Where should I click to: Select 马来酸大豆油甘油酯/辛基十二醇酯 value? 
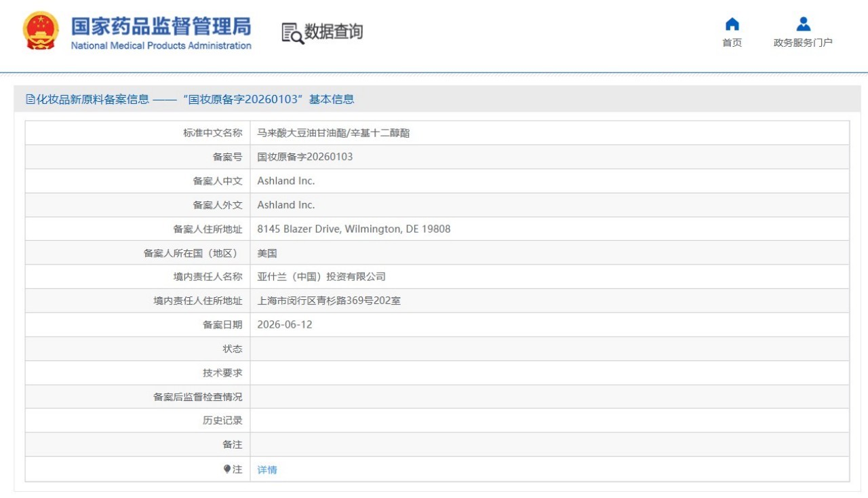pyautogui.click(x=334, y=133)
